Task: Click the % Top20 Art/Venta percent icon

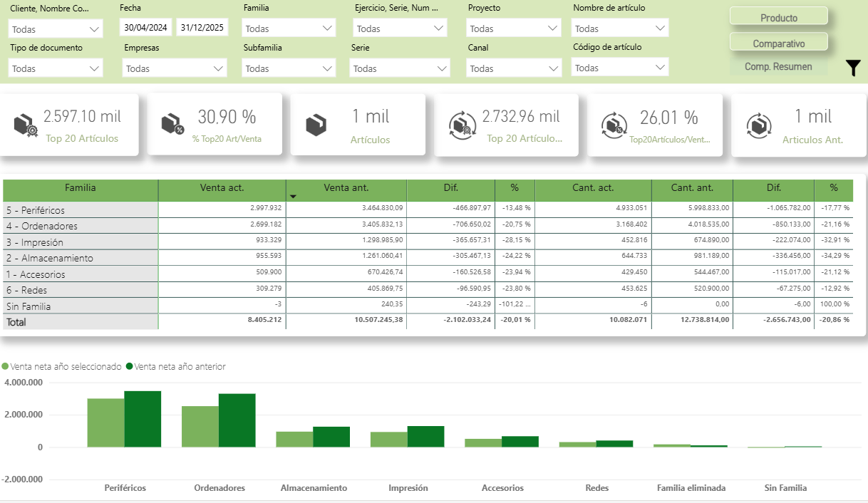Action: [173, 124]
